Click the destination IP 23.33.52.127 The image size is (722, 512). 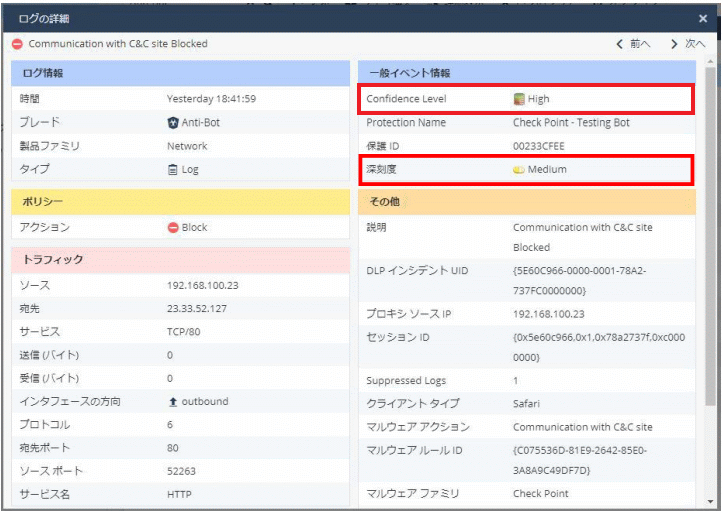point(196,309)
